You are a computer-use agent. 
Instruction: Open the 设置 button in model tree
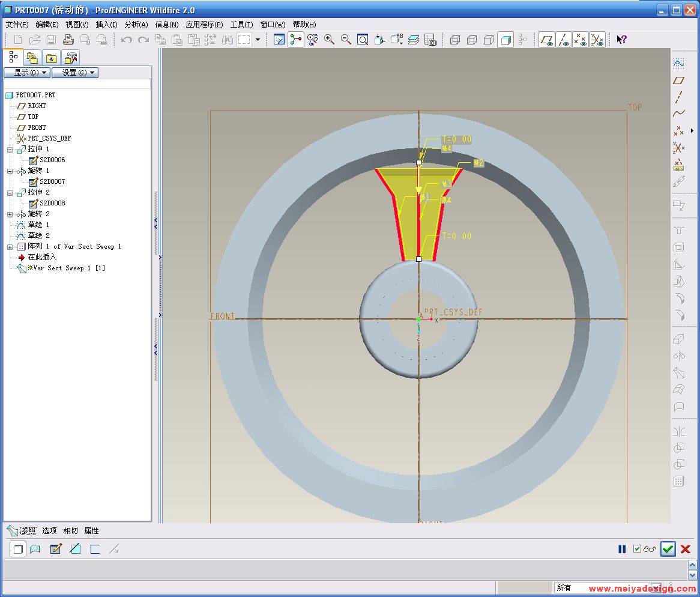pos(74,73)
